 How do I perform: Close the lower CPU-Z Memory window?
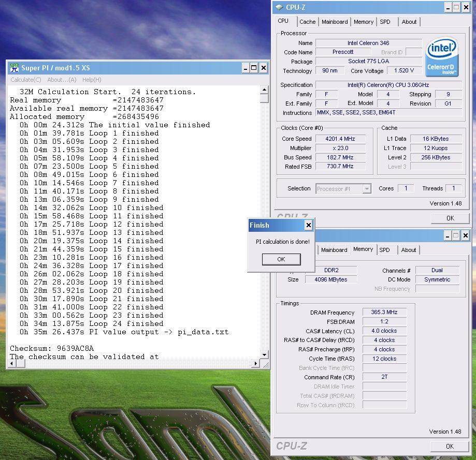pos(465,235)
